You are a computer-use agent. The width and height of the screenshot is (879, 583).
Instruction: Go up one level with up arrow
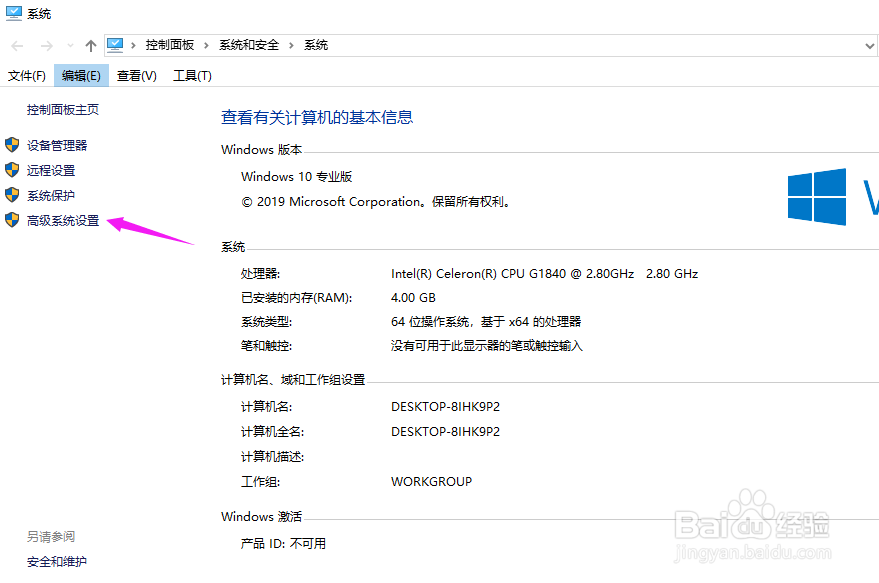tap(91, 45)
